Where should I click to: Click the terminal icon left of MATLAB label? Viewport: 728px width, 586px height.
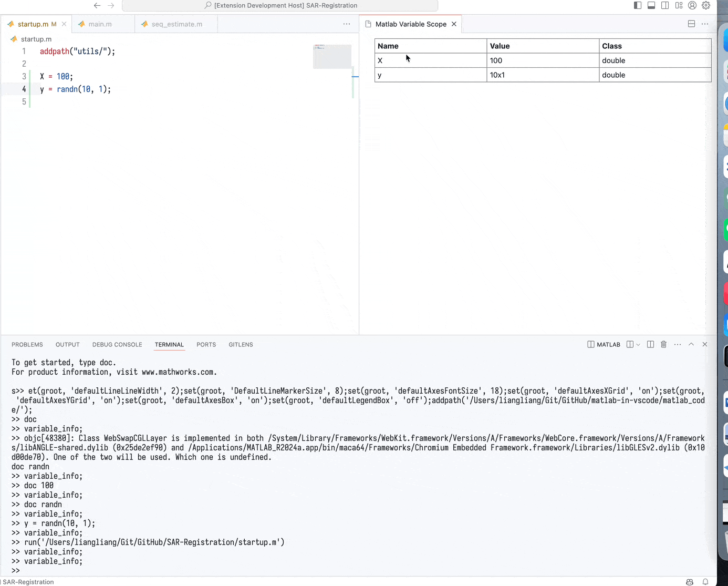591,345
